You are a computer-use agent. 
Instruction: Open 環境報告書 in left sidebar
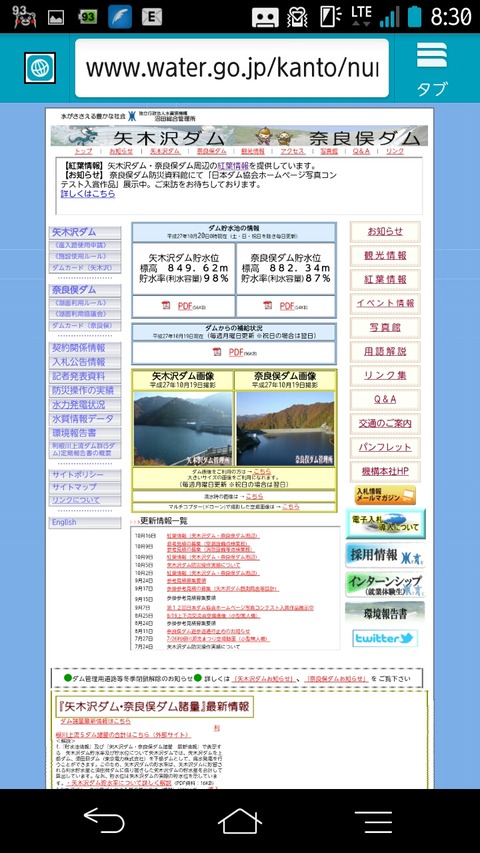click(85, 433)
